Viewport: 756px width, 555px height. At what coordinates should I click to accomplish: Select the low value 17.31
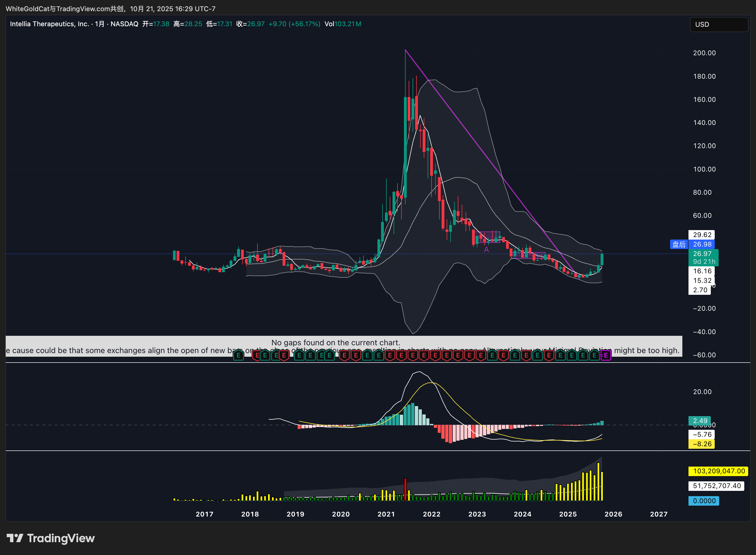225,24
